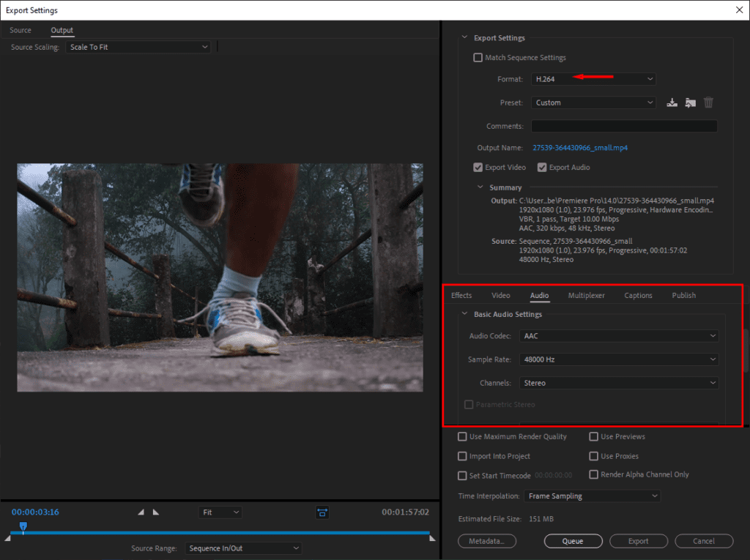Viewport: 750px width, 560px height.
Task: Open the Source Range dropdown
Action: [243, 548]
